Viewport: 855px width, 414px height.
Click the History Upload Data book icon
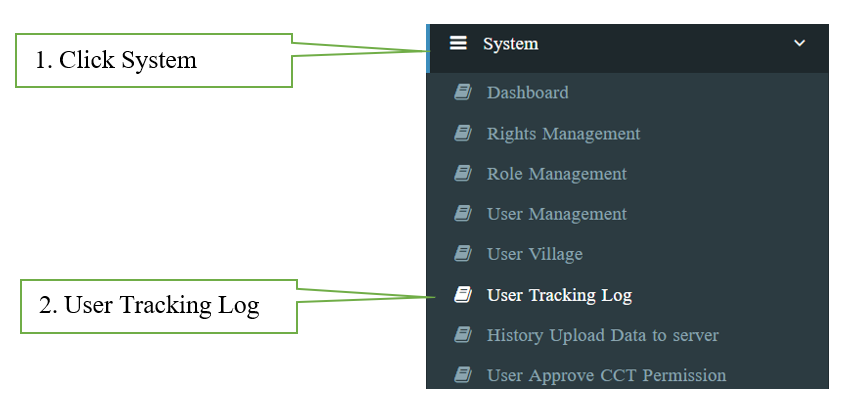pyautogui.click(x=462, y=335)
